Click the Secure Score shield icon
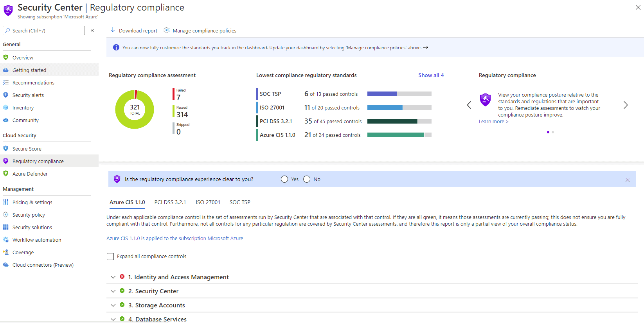 [x=5, y=149]
